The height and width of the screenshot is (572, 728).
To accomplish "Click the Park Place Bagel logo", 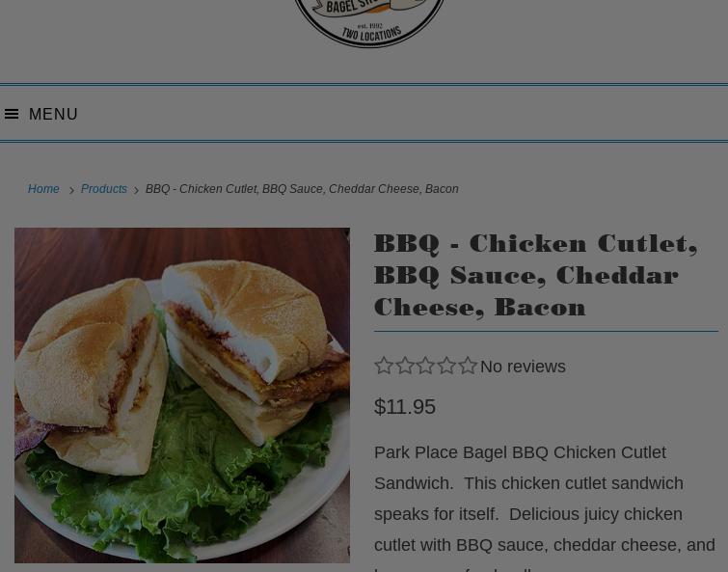I will click(x=369, y=23).
